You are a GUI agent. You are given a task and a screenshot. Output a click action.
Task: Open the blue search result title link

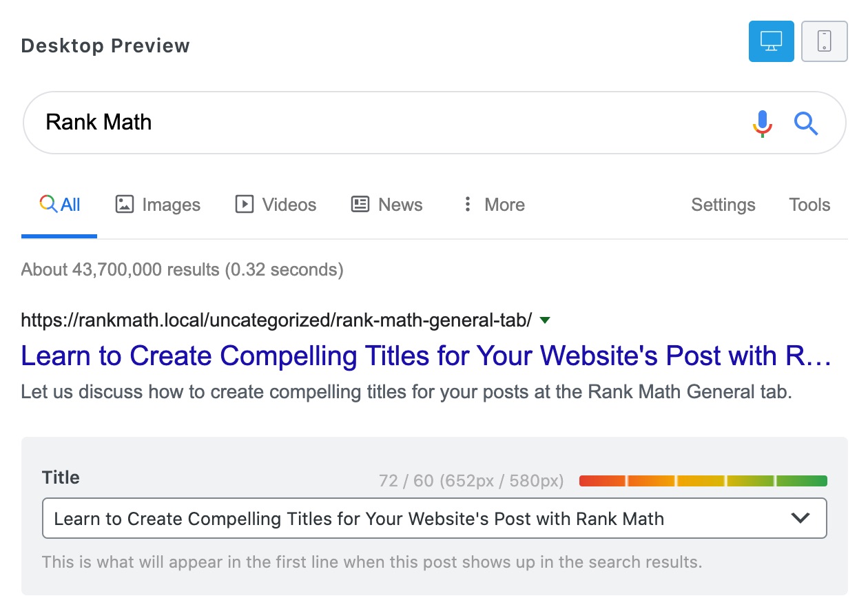point(426,356)
